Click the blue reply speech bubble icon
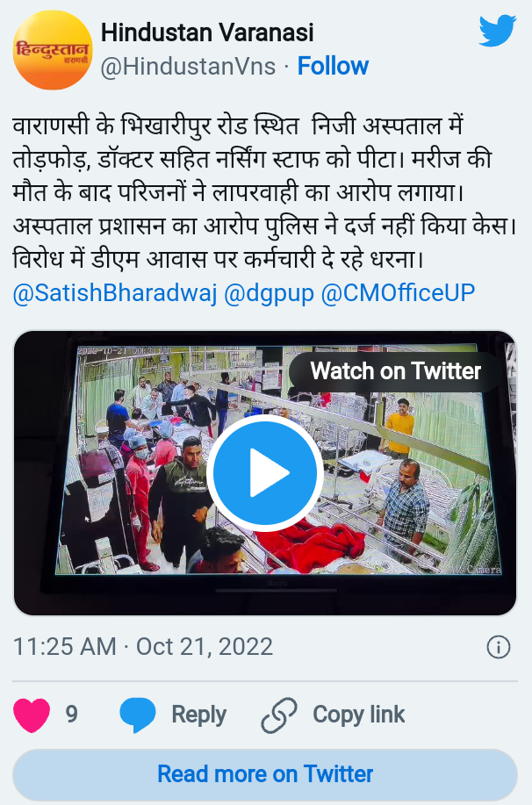This screenshot has width=532, height=805. click(137, 715)
